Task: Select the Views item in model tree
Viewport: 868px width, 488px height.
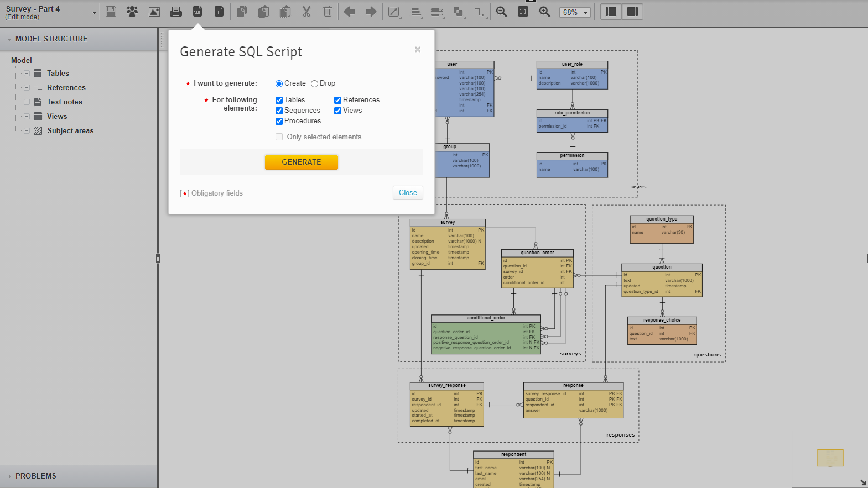Action: [57, 116]
